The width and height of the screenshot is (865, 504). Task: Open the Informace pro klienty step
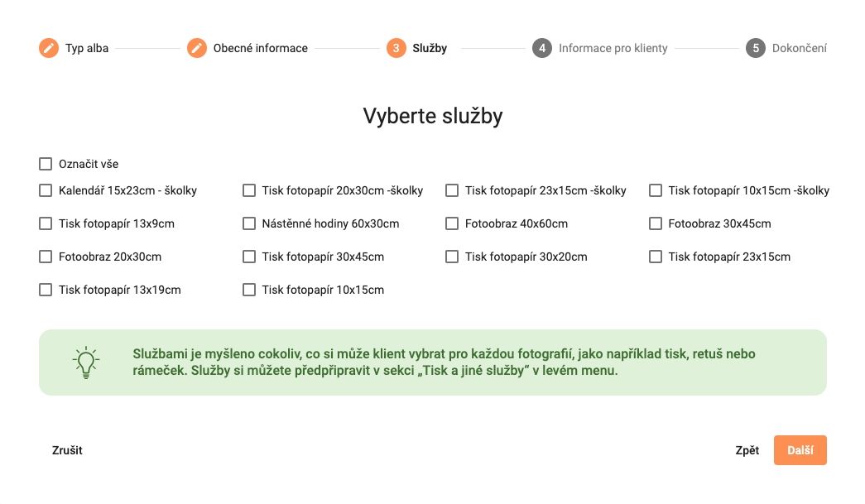[613, 48]
